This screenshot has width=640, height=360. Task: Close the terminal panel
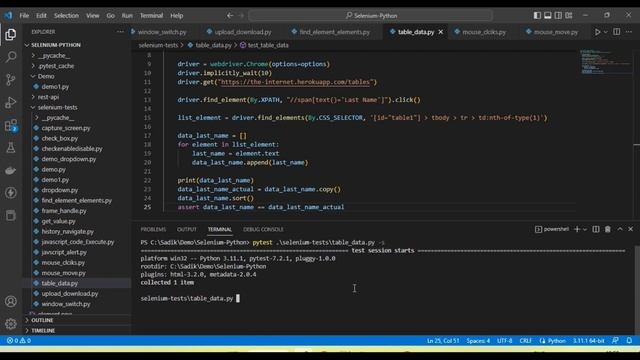(631, 229)
